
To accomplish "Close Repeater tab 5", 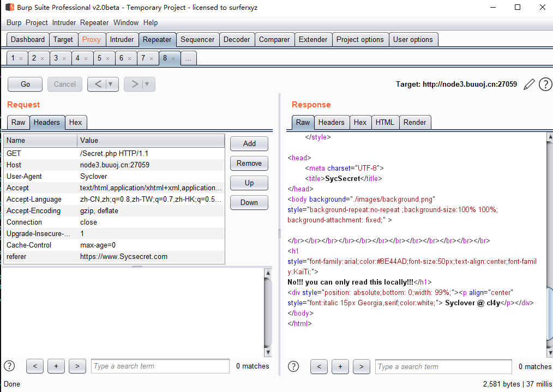I will [108, 58].
